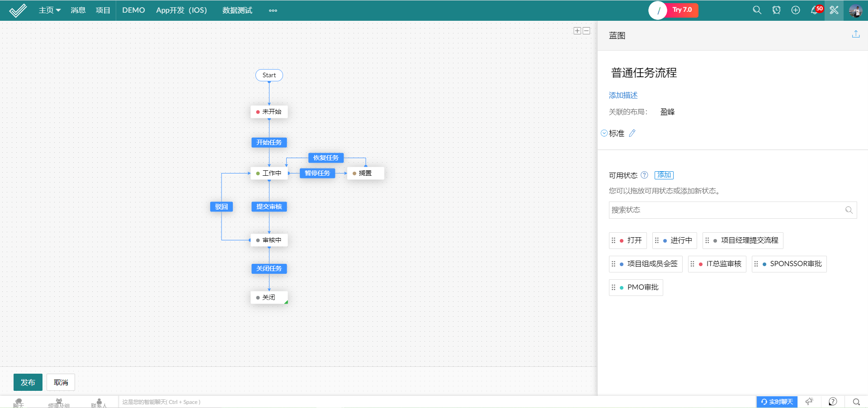Click the pencil edit icon beside 标准
This screenshot has height=408, width=868.
coord(632,133)
